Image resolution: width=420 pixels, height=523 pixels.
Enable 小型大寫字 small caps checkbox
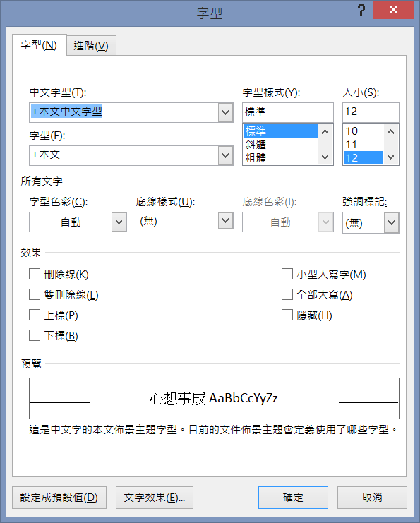tap(287, 274)
